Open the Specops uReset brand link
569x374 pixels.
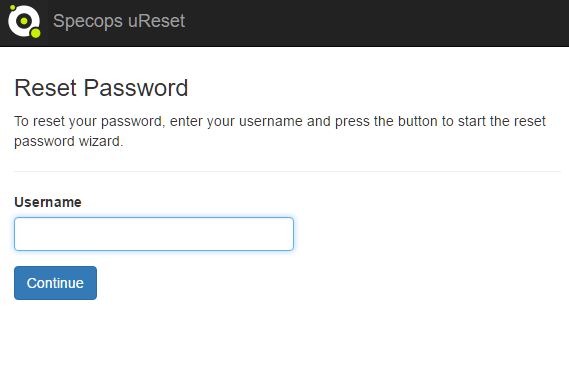[119, 21]
